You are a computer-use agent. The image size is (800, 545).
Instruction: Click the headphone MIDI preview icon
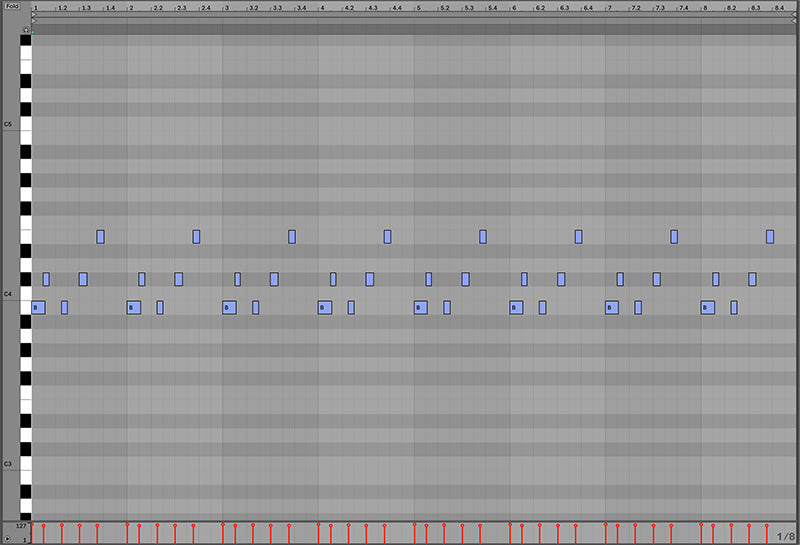[x=26, y=30]
